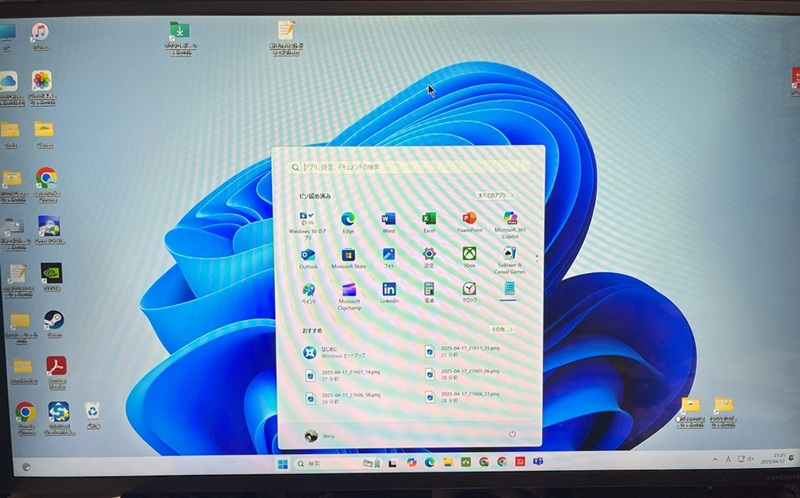Image resolution: width=800 pixels, height=498 pixels.
Task: Click the すべてのアプリ button
Action: click(x=494, y=194)
